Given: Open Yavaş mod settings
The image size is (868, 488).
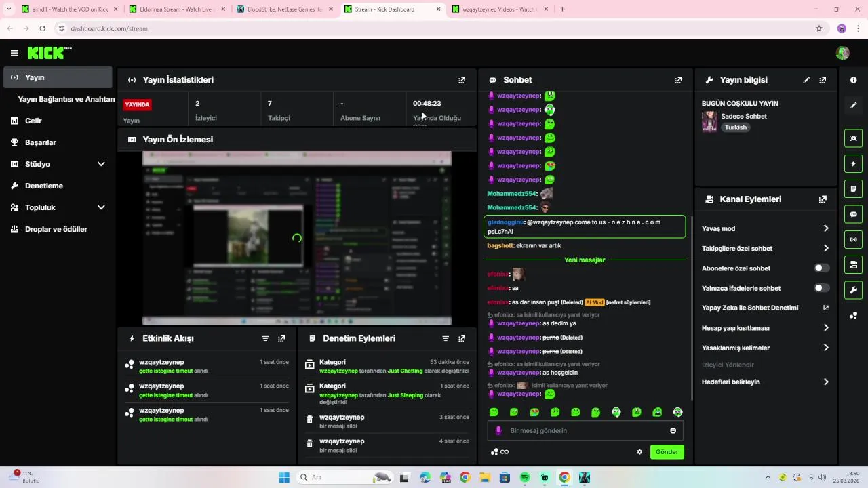Looking at the screenshot, I should tap(766, 228).
